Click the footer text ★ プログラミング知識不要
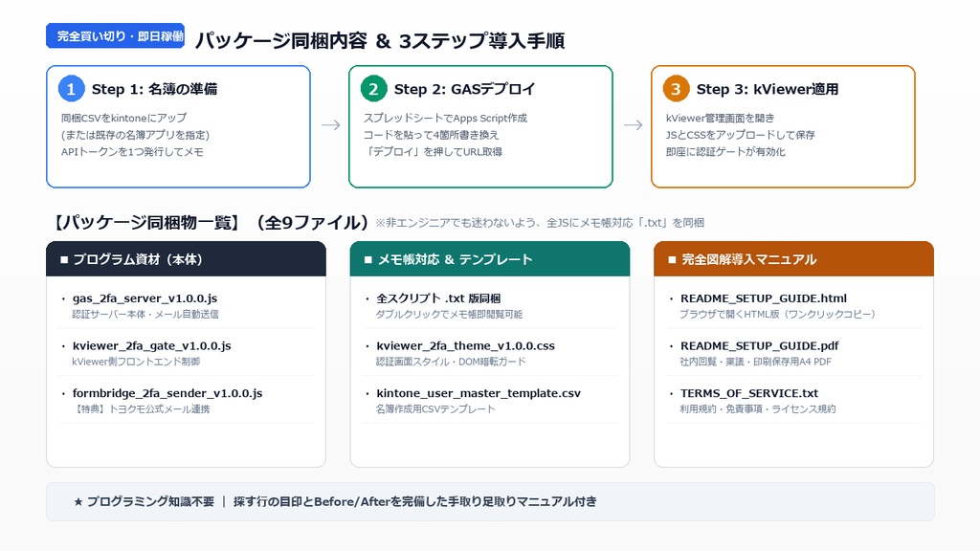 coord(144,501)
